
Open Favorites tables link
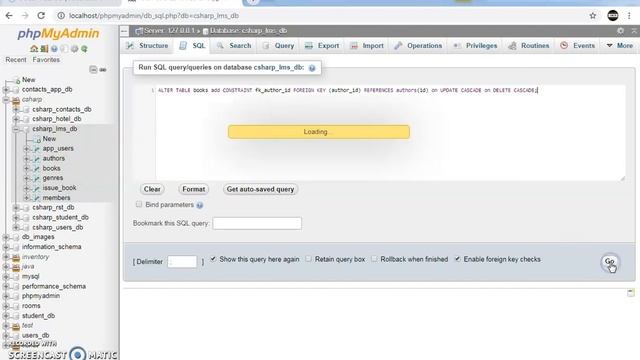tap(46, 60)
